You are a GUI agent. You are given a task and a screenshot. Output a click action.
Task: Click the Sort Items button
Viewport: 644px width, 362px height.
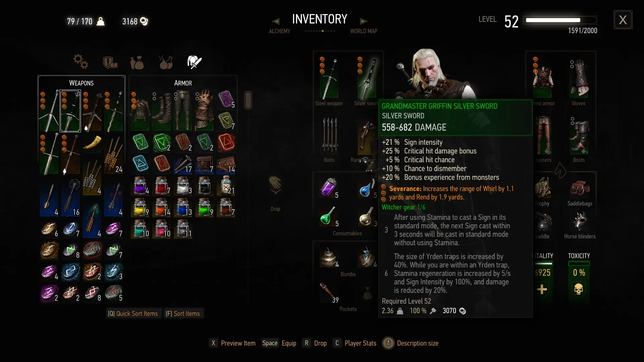click(x=183, y=314)
